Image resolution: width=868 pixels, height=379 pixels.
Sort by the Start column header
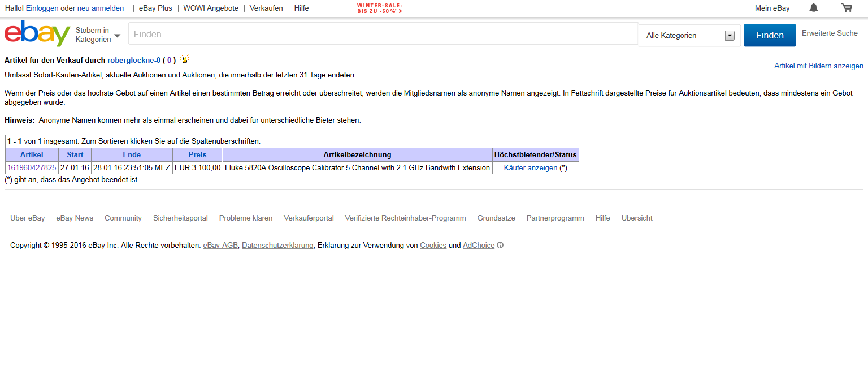pos(75,154)
